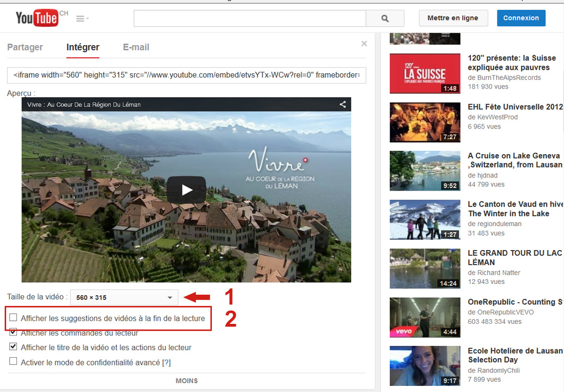Click the share icon in video preview
Image resolution: width=564 pixels, height=392 pixels.
pyautogui.click(x=343, y=105)
